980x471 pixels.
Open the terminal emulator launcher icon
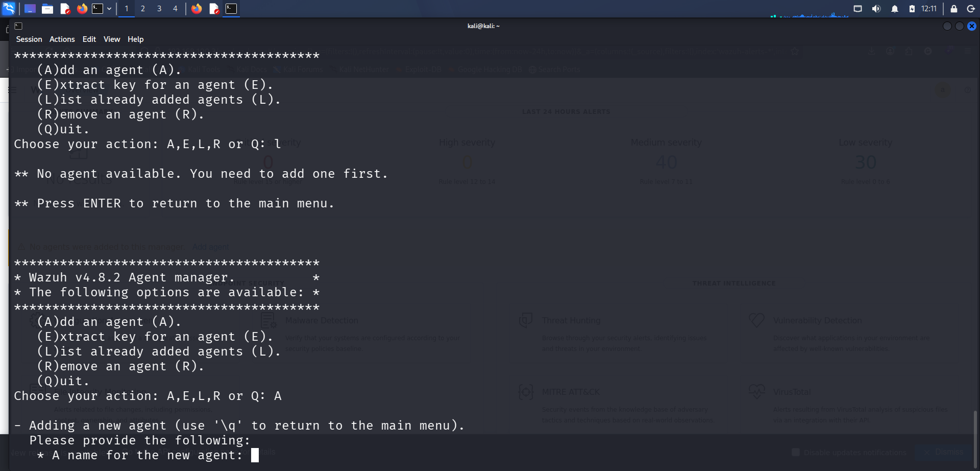(97, 9)
